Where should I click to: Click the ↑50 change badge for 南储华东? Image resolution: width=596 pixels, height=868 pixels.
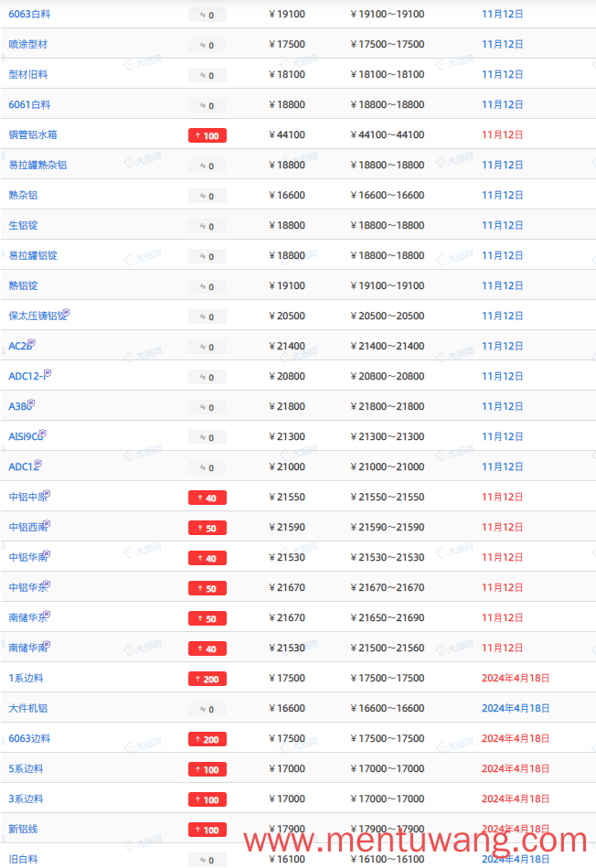pyautogui.click(x=208, y=618)
